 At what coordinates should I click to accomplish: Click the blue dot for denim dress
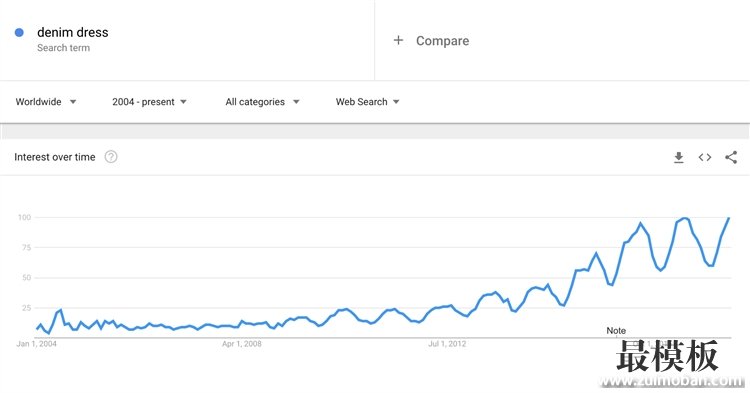[19, 33]
